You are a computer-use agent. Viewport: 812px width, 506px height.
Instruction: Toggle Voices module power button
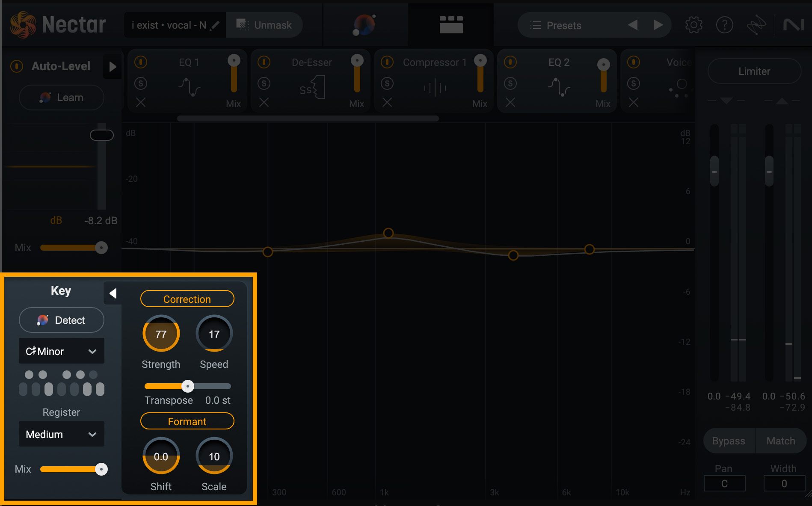coord(634,62)
